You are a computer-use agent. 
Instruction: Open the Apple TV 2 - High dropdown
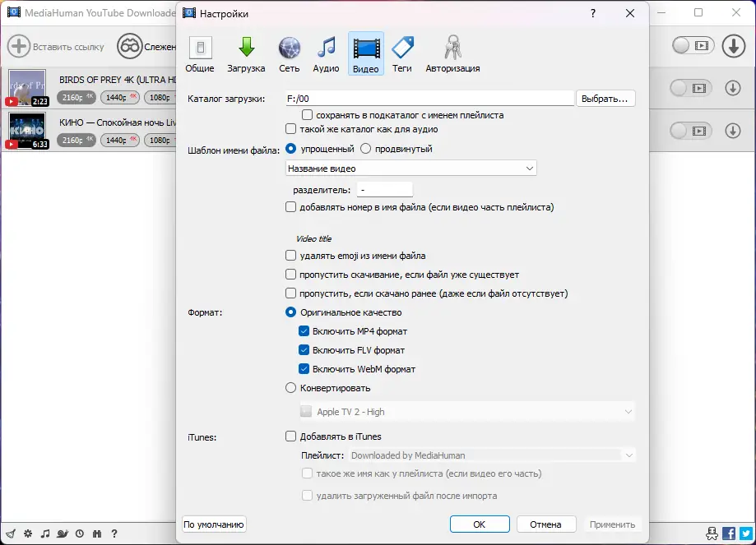(x=467, y=412)
